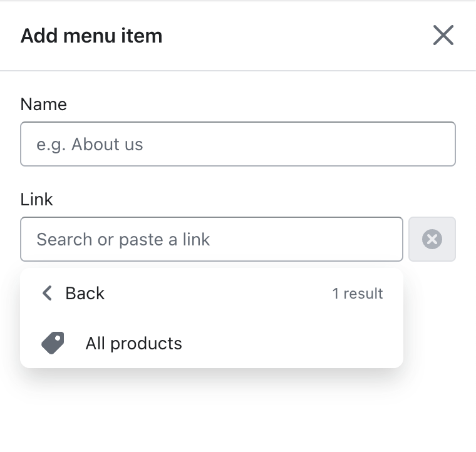The height and width of the screenshot is (452, 476).
Task: Close the Add menu item dialog
Action: [443, 36]
